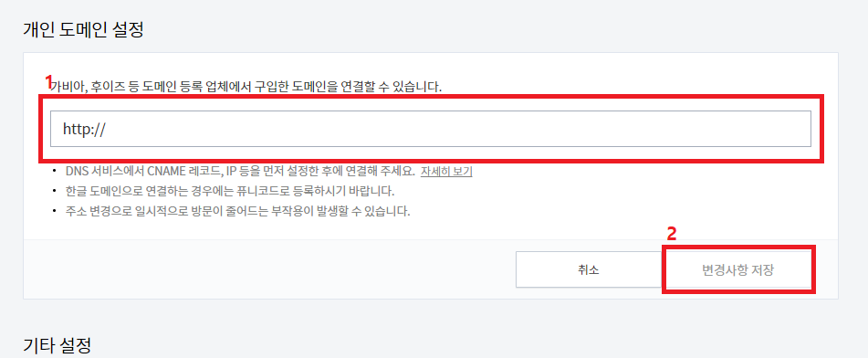The width and height of the screenshot is (868, 358).
Task: Click the 가비아, 후이즈 domain description sentence
Action: coord(246,88)
